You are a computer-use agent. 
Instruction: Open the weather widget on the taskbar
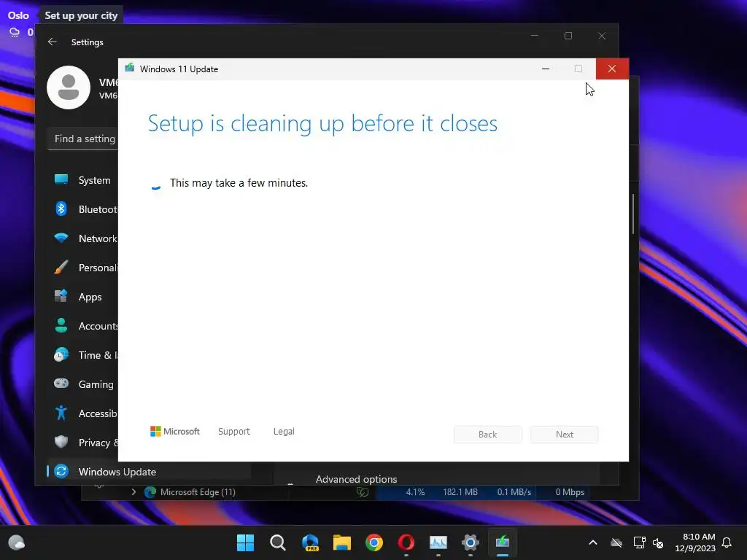[x=17, y=542]
